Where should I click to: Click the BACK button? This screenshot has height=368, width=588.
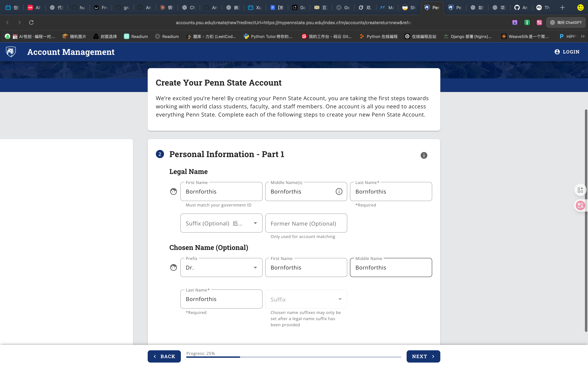pos(164,356)
